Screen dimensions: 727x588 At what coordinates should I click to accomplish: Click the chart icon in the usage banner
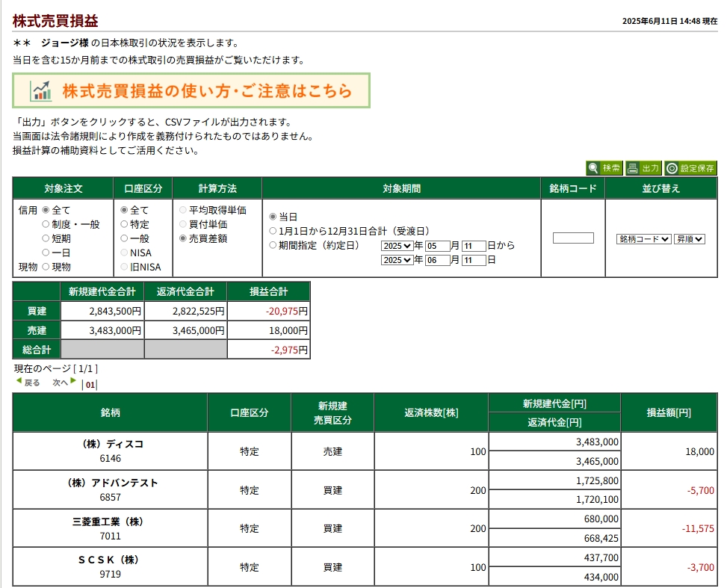click(x=41, y=91)
